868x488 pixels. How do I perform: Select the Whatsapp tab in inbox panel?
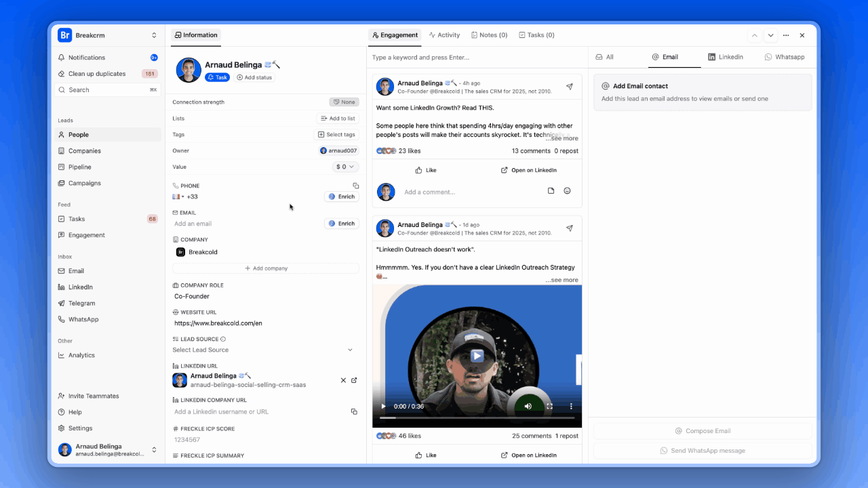785,57
